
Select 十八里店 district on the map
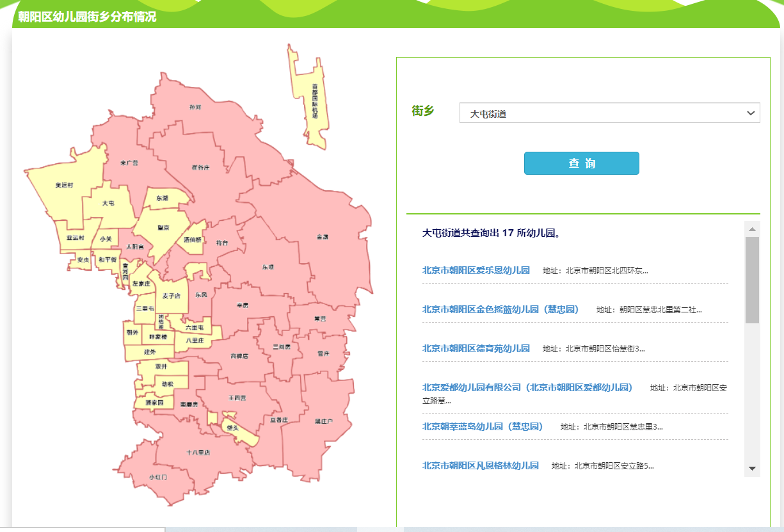[x=198, y=452]
